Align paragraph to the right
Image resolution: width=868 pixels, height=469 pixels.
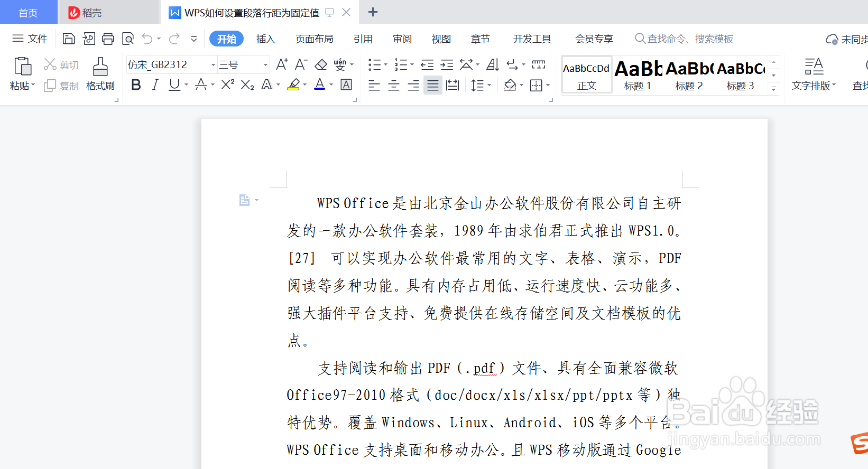tap(413, 85)
